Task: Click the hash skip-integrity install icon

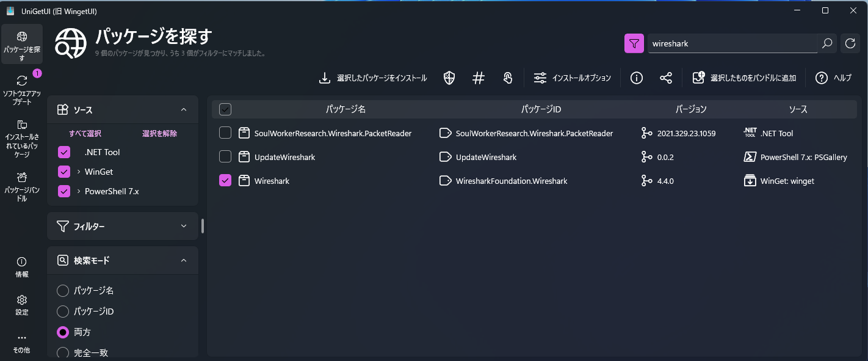Action: tap(479, 78)
